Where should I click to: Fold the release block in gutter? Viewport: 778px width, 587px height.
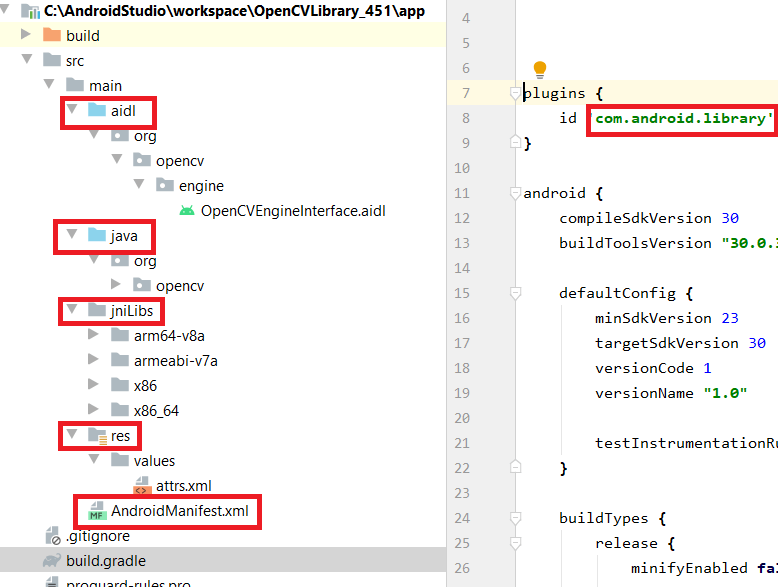[x=516, y=543]
